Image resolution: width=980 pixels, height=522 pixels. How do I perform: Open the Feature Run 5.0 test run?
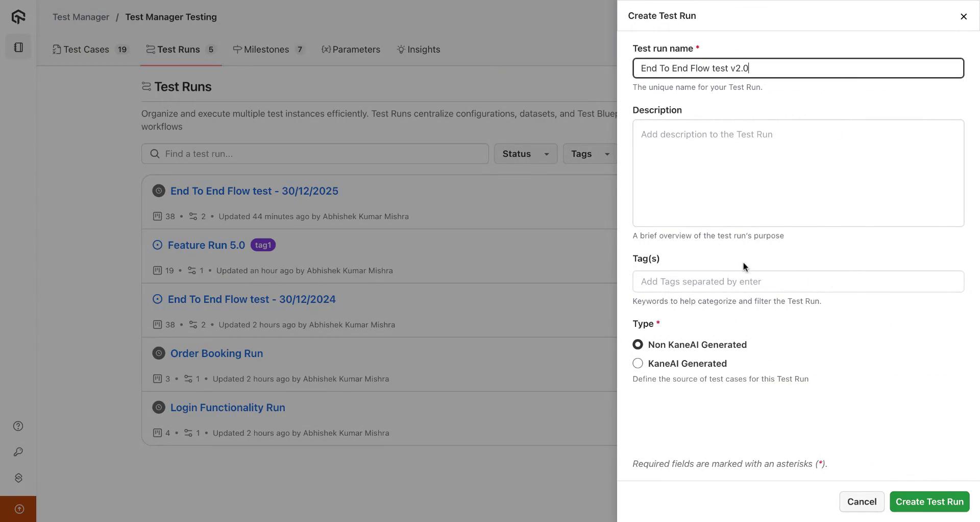coord(206,245)
